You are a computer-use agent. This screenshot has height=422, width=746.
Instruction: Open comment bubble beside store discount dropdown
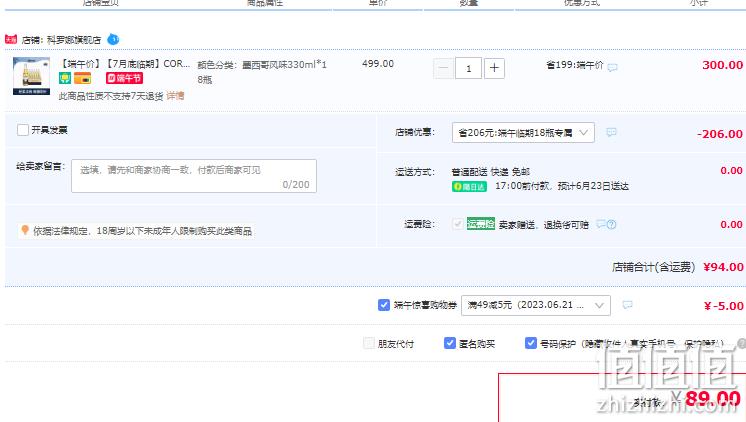(x=612, y=132)
